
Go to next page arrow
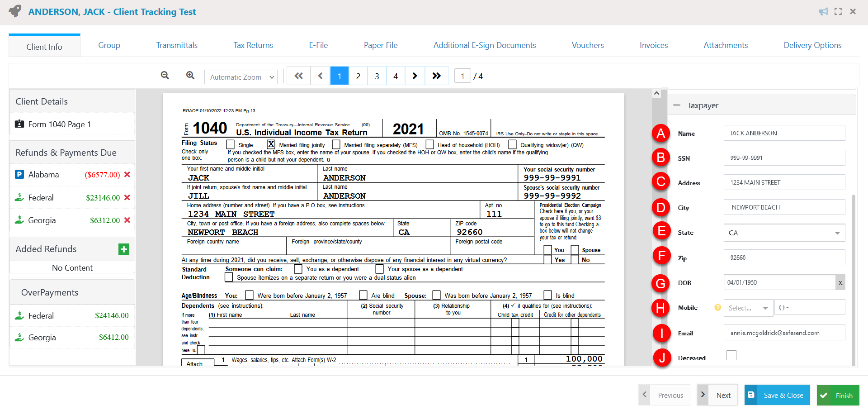click(415, 76)
